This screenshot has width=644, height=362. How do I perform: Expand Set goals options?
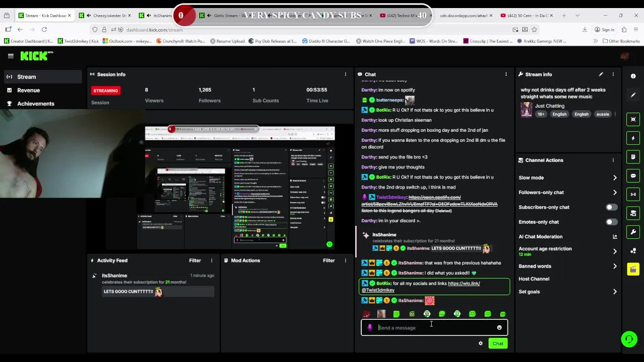click(615, 292)
